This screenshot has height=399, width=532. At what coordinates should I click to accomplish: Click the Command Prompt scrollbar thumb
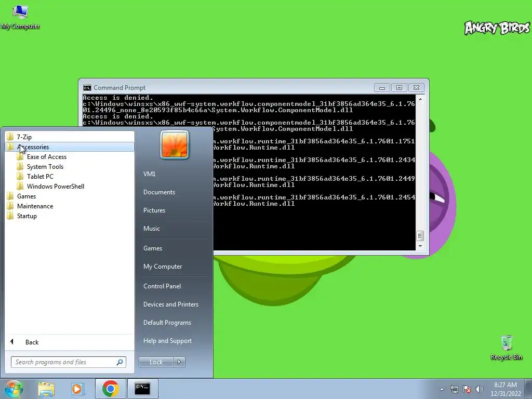pyautogui.click(x=420, y=235)
